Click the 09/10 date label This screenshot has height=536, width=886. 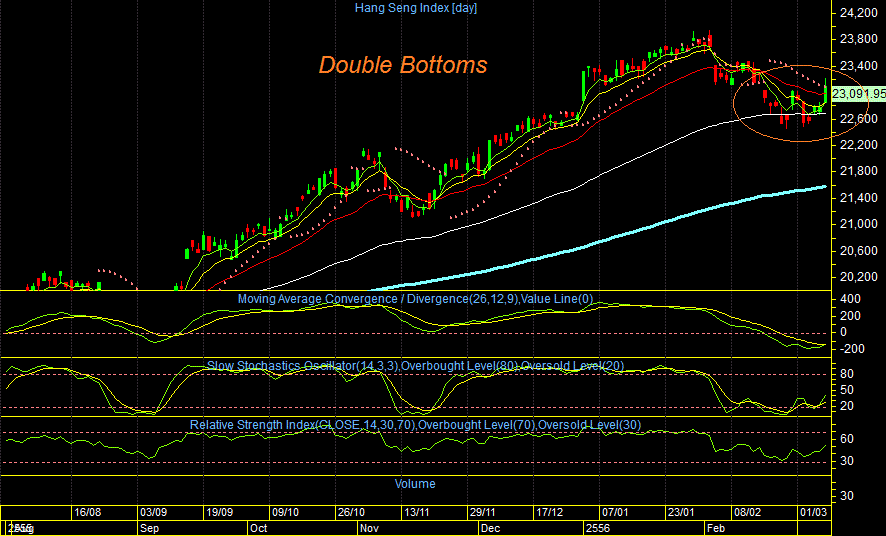click(285, 512)
